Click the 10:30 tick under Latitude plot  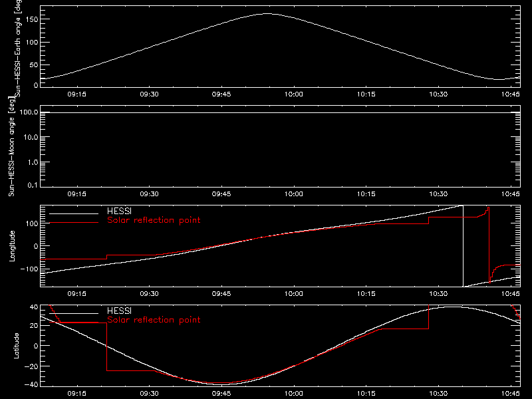coord(438,393)
